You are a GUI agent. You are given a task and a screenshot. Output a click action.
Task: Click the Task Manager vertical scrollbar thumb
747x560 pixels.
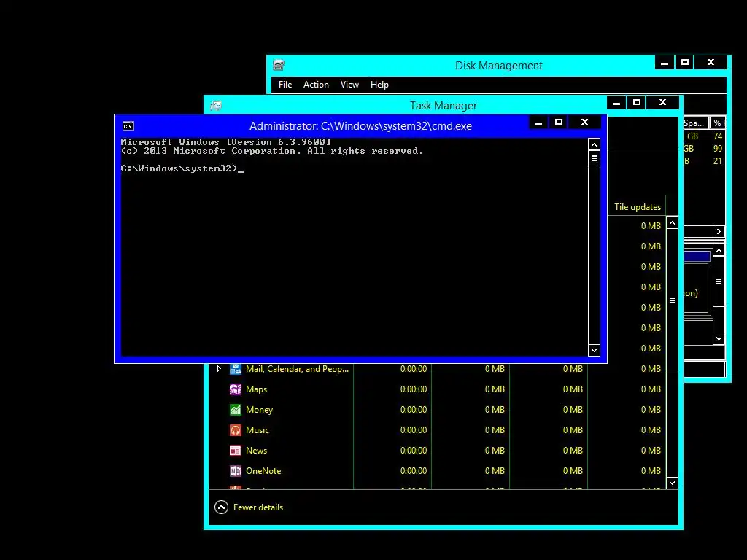672,300
